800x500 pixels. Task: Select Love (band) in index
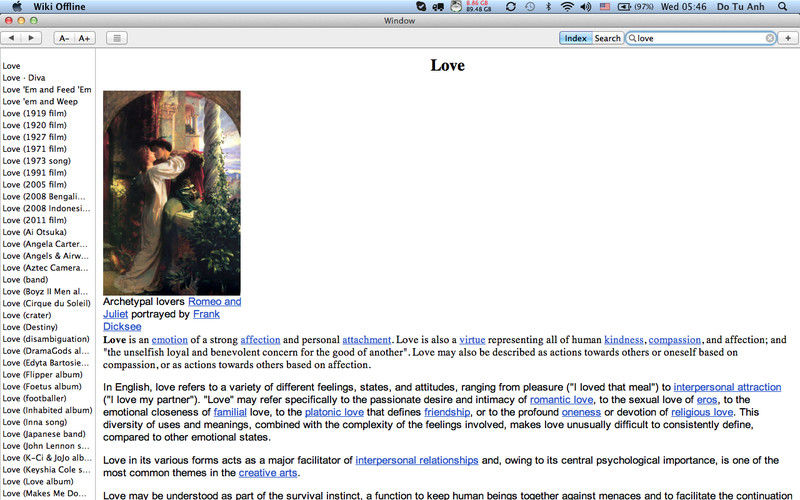click(x=25, y=280)
